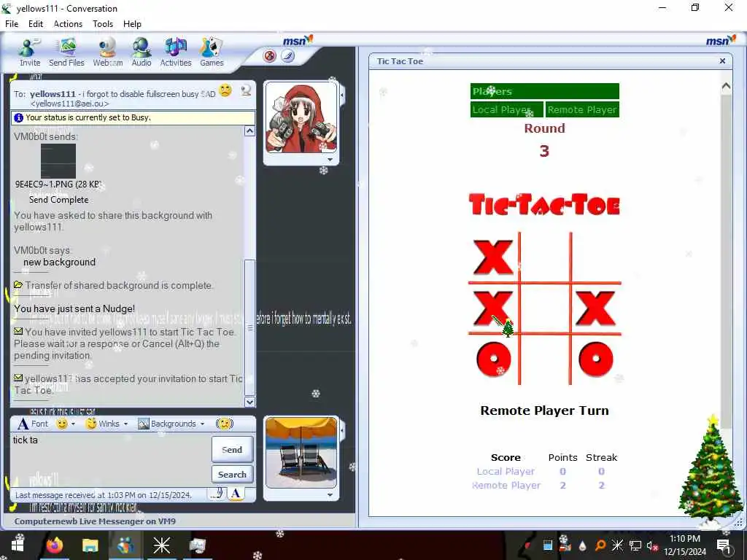Open the Winks picker
This screenshot has height=560, width=747.
(x=103, y=424)
